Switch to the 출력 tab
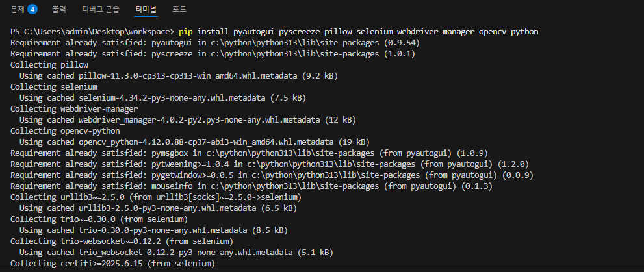 click(59, 9)
